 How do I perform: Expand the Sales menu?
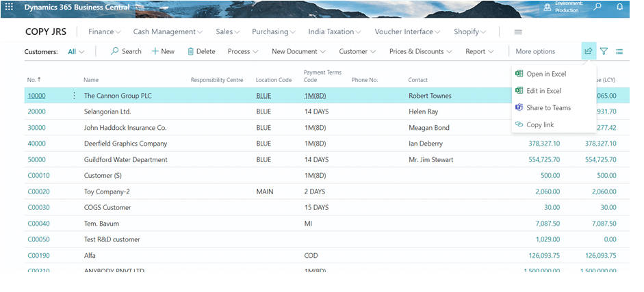pyautogui.click(x=227, y=31)
